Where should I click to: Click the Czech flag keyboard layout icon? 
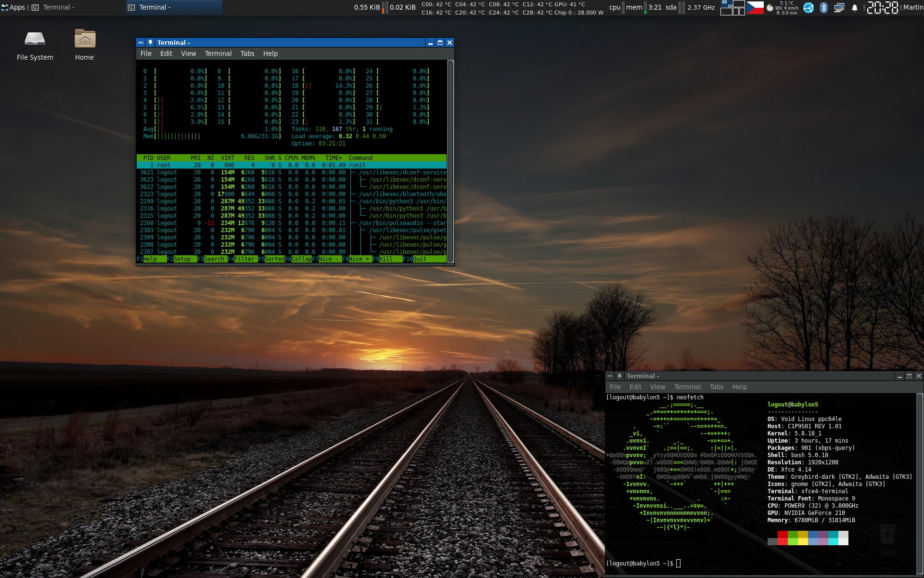coord(755,7)
